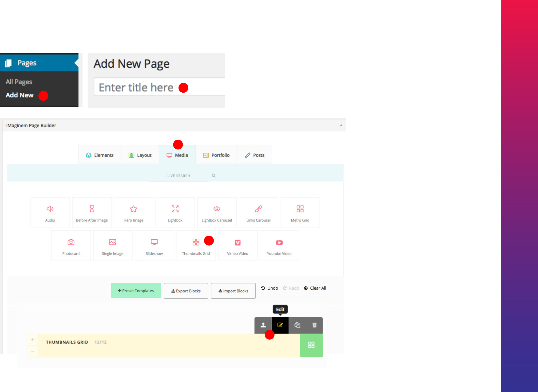
Task: Insert a Thumbnails Grid block
Action: (x=196, y=246)
